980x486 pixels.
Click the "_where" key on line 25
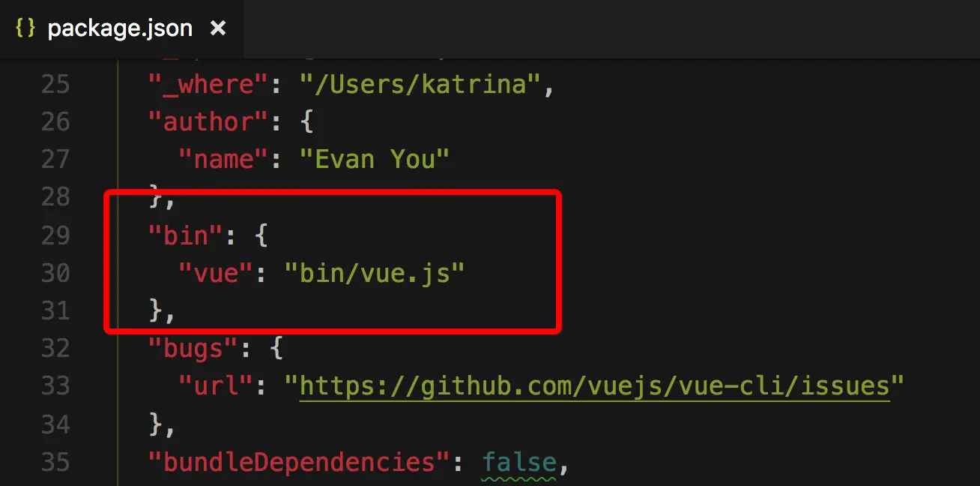pyautogui.click(x=207, y=84)
